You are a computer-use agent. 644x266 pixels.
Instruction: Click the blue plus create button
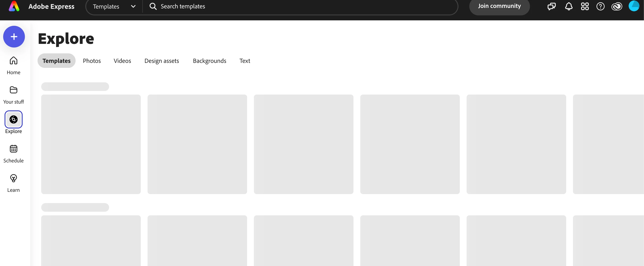pos(14,37)
